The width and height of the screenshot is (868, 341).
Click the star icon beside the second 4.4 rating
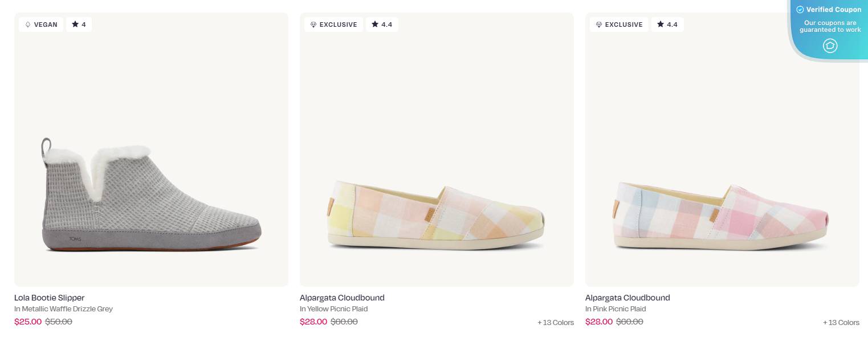[661, 25]
